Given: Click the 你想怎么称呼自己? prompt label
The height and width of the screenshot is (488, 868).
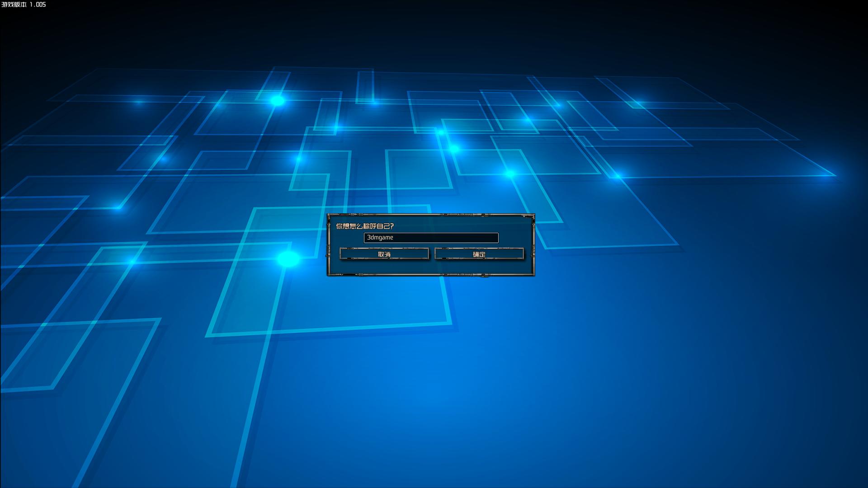Looking at the screenshot, I should [x=364, y=226].
